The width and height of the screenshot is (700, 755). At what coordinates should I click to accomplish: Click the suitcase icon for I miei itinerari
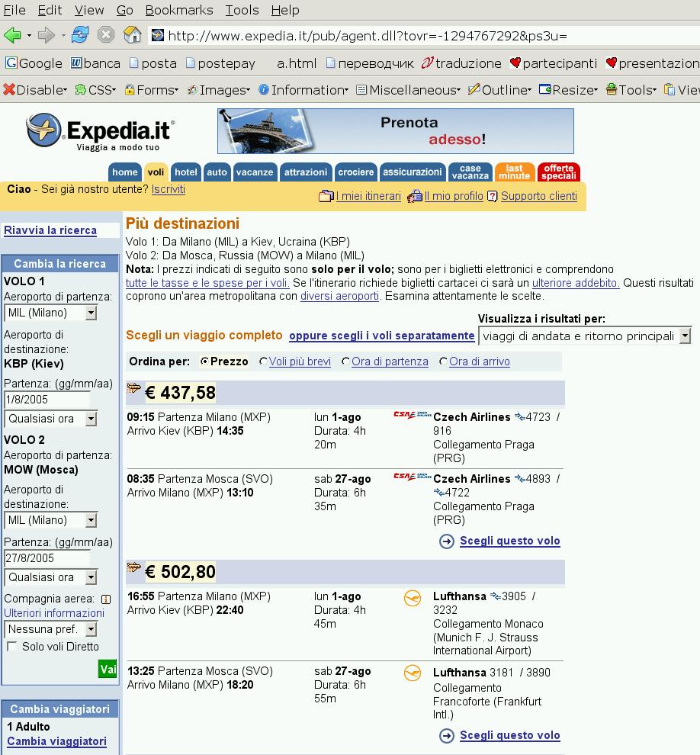click(326, 197)
